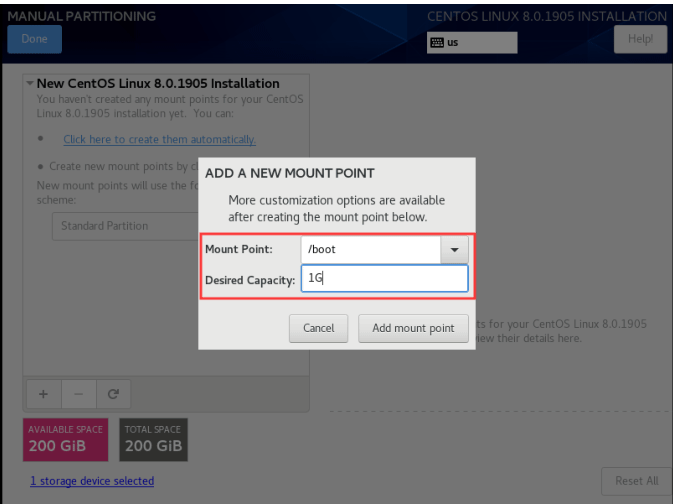Click the 'ADD A NEW MOUNT POINT' dialog title
673x504 pixels.
click(289, 173)
